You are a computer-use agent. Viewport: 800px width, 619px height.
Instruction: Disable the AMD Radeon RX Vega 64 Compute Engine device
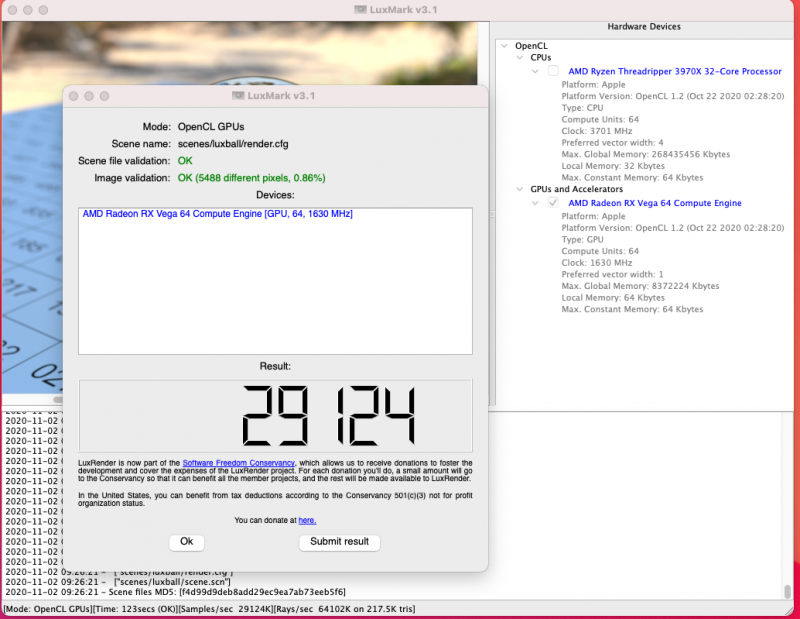point(553,203)
